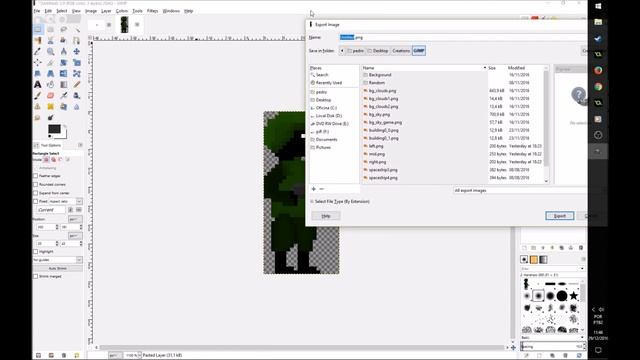Select the Color Picker tool
This screenshot has height=360, width=640.
(38, 51)
